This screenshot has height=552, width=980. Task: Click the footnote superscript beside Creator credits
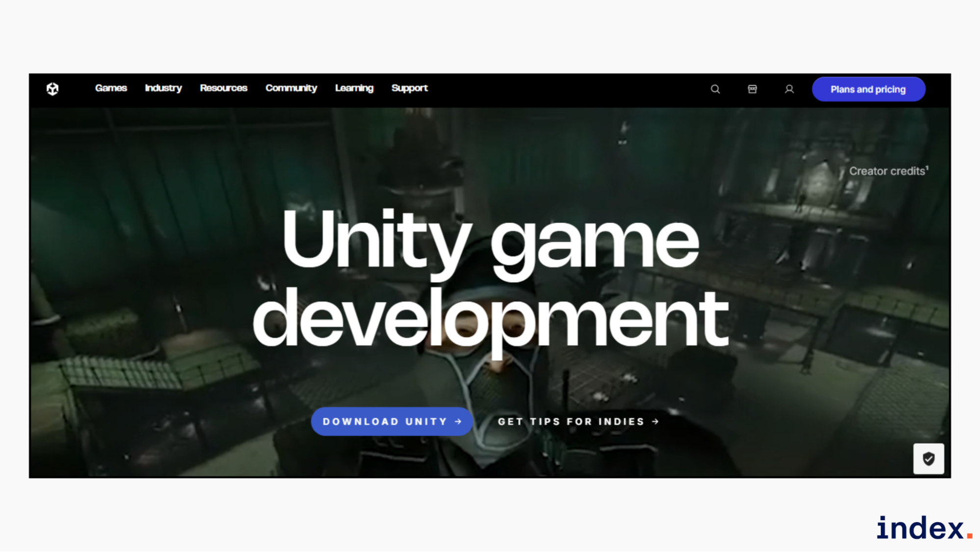tap(927, 168)
